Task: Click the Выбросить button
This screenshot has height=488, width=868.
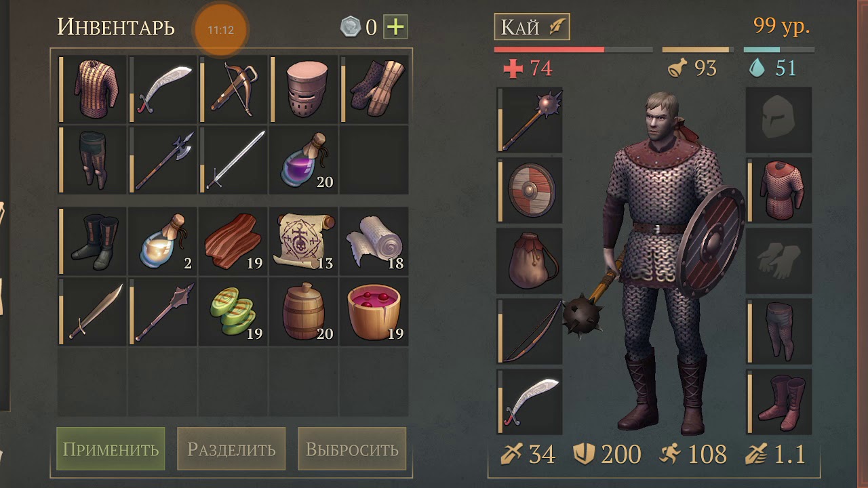Action: coord(352,449)
